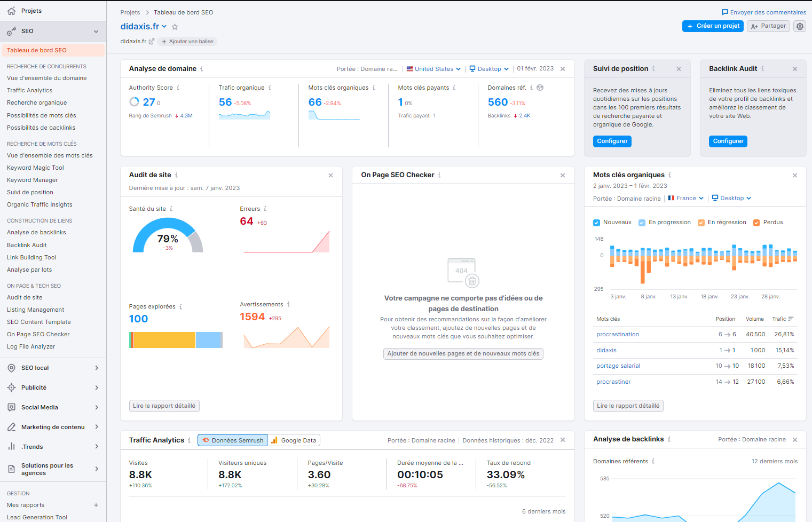Open Log File Analyzer menu item
Viewport: 812px width, 522px height.
tap(31, 346)
